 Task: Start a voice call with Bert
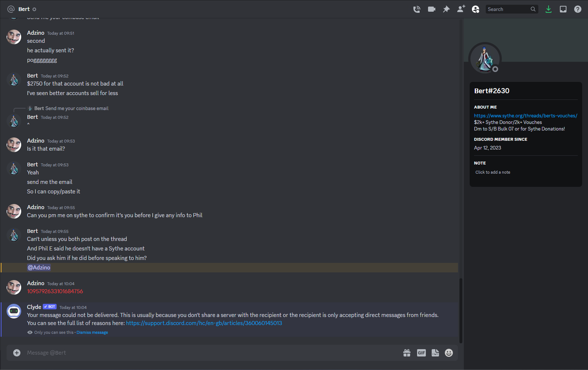click(x=417, y=9)
